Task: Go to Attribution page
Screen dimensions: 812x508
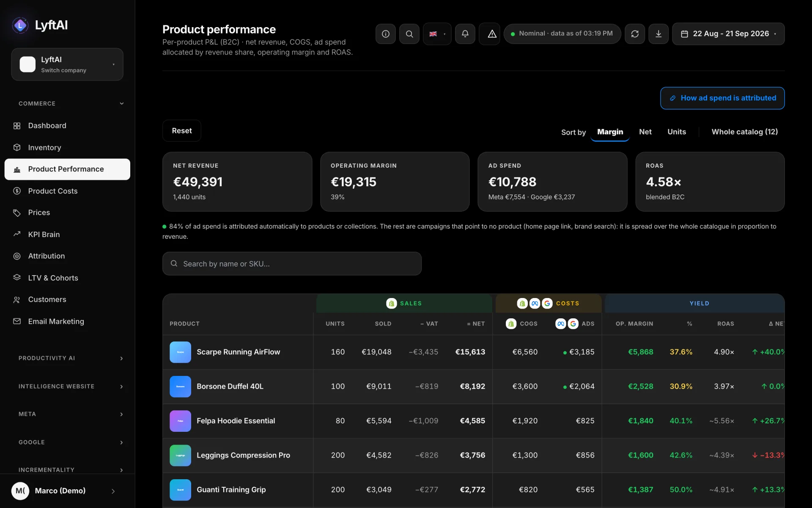Action: pyautogui.click(x=67, y=256)
